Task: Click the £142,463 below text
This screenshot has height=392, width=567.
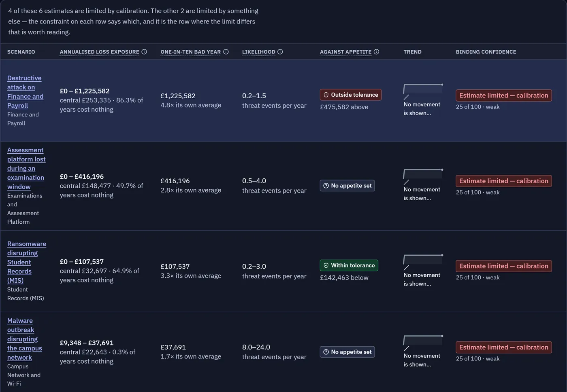Action: point(344,278)
